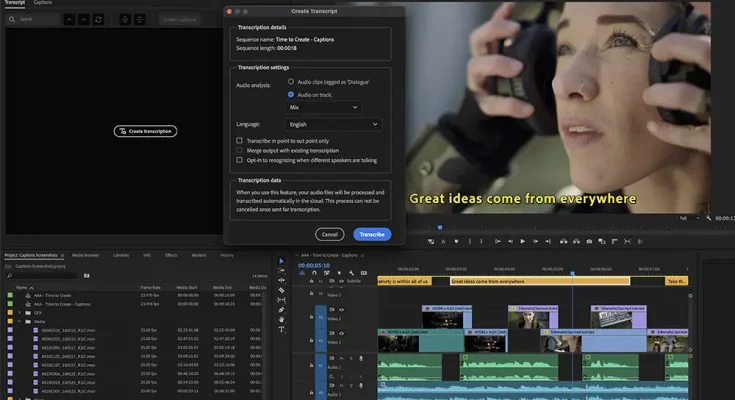
Task: Select 'Audio clips tagged as Dialogue' option
Action: point(291,80)
